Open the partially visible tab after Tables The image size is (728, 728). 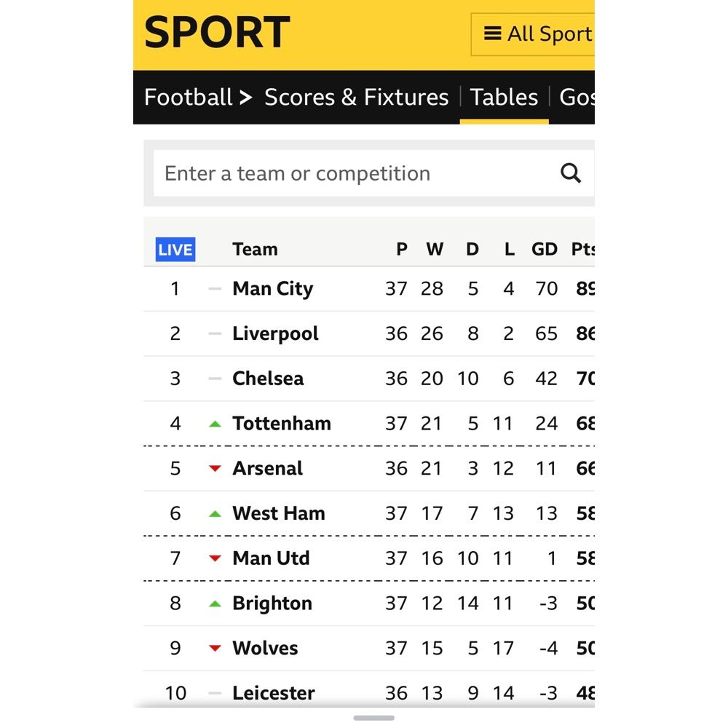577,97
